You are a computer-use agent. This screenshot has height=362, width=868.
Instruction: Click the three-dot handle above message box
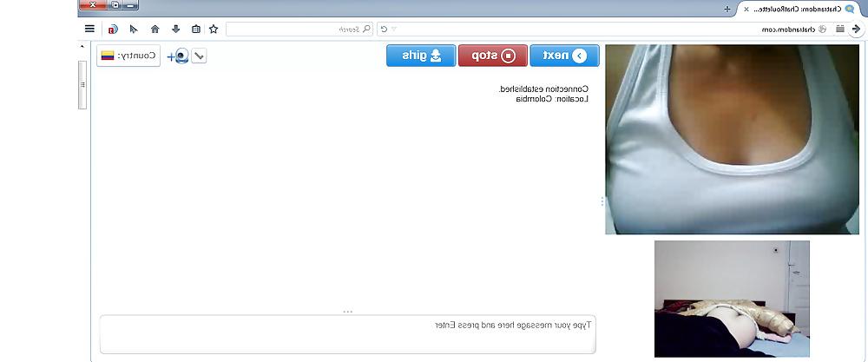tap(348, 312)
